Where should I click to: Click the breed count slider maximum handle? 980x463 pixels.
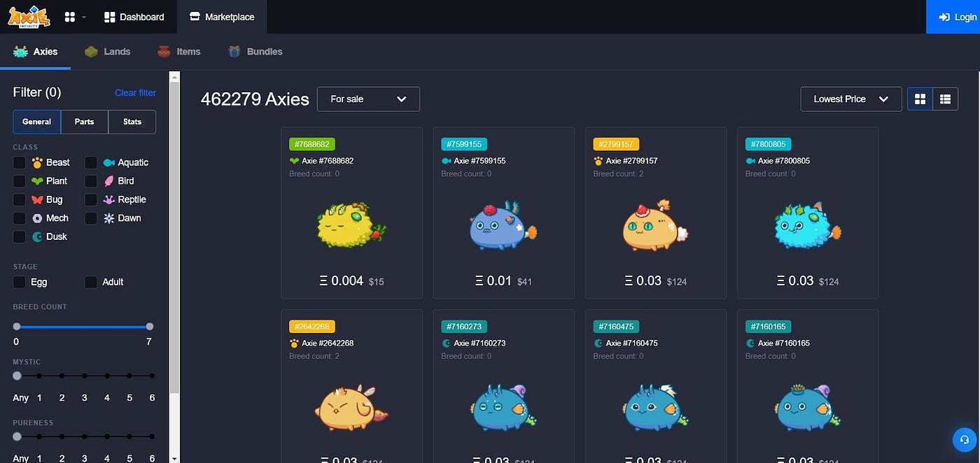click(150, 327)
